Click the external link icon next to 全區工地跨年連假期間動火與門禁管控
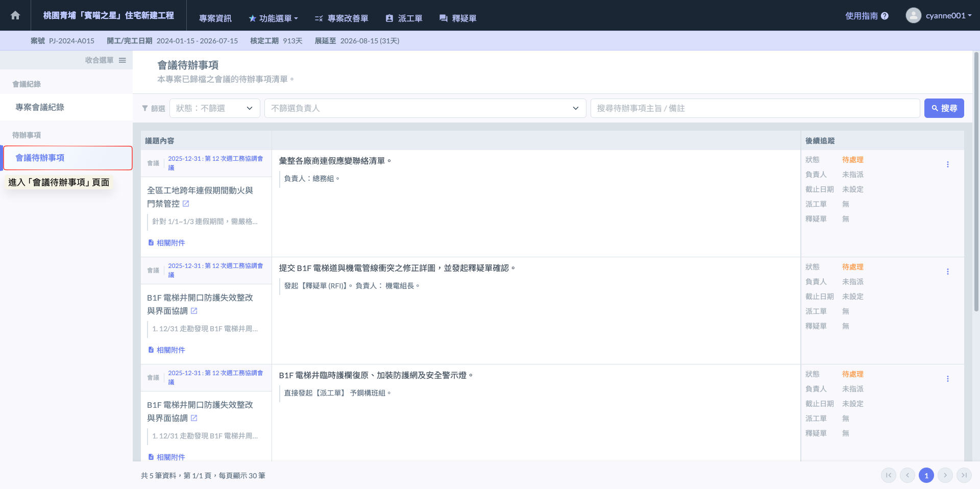This screenshot has width=980, height=489. 186,204
